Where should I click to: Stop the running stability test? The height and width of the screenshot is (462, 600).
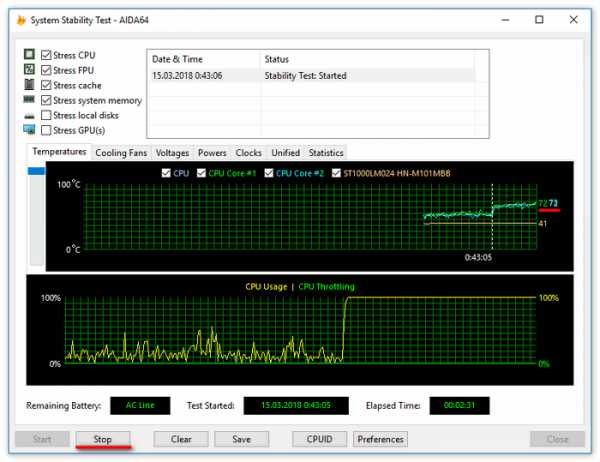tap(103, 439)
